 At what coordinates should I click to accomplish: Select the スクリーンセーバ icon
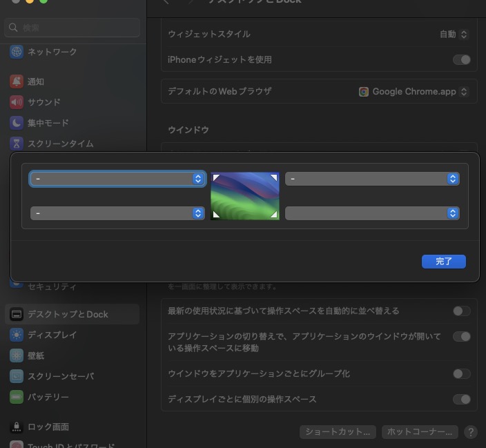tap(17, 376)
